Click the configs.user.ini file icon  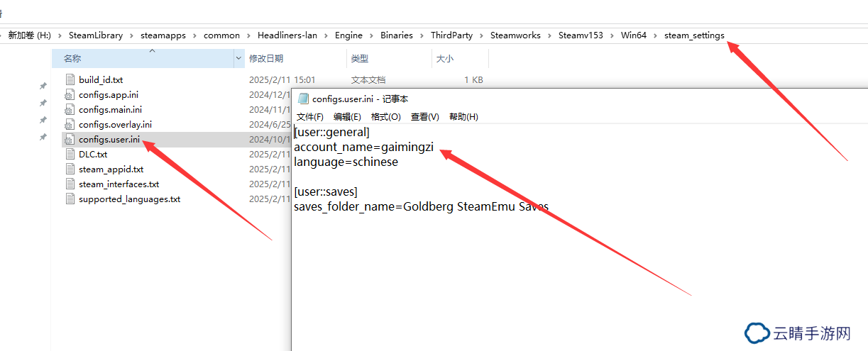[x=70, y=140]
